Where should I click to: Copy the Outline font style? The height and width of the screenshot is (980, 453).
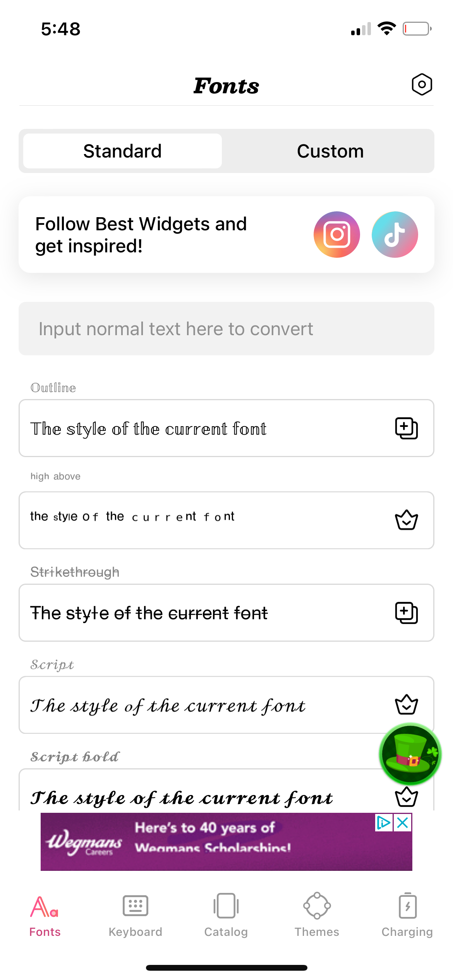406,428
